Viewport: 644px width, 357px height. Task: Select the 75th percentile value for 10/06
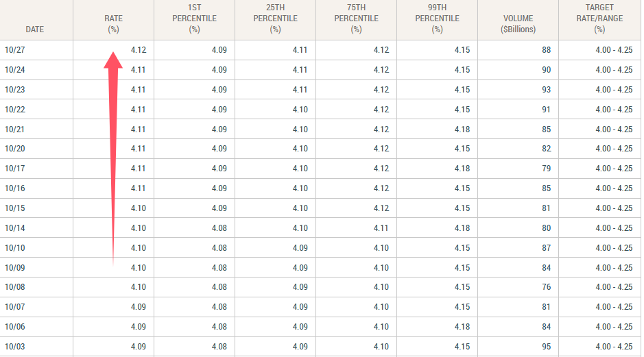[x=381, y=327]
